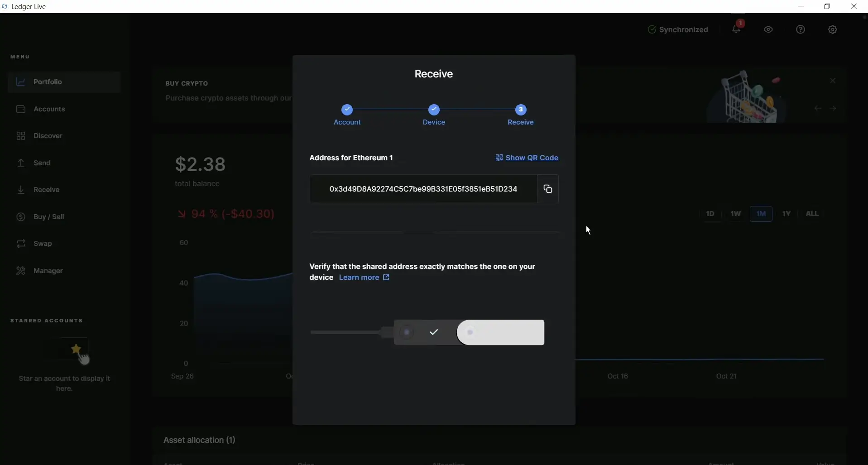Click the Swap arrows icon
The height and width of the screenshot is (465, 868).
(21, 244)
